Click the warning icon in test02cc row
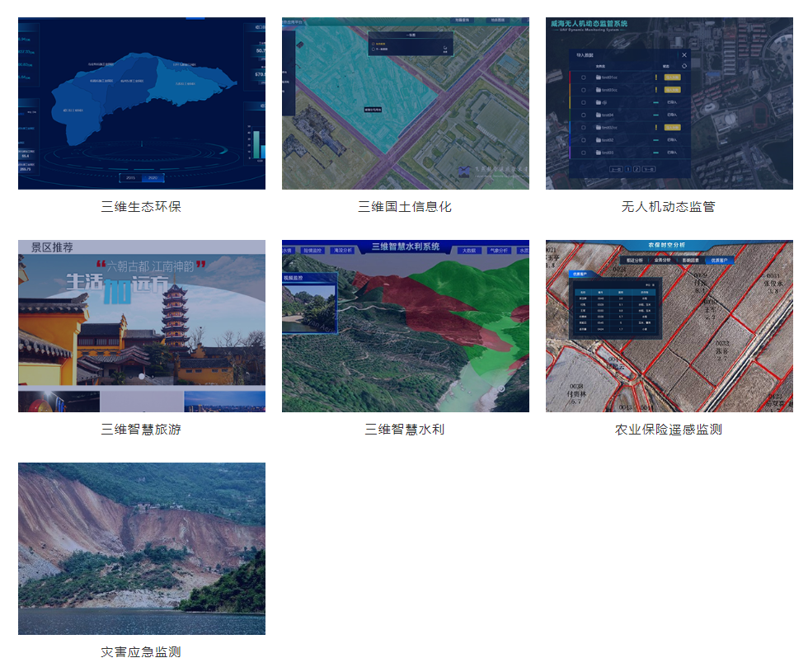 [x=656, y=128]
